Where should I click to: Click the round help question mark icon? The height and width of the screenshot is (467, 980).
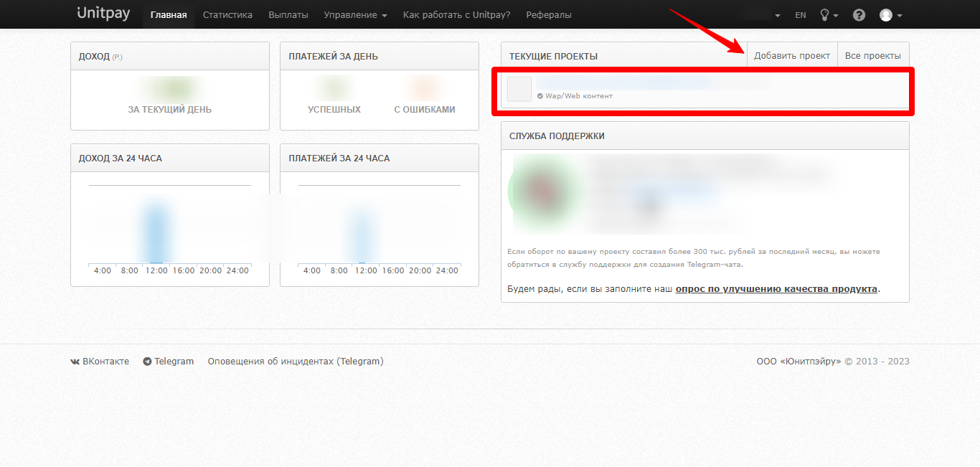point(859,14)
